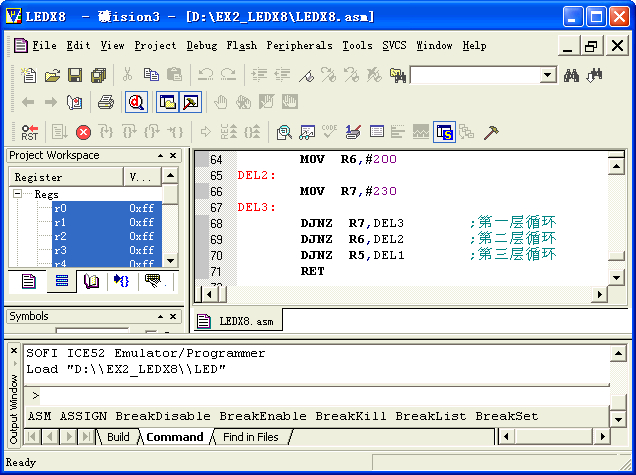Screen dimensions: 636x475
Task: Toggle the Start/Stop Debug Session button
Action: click(136, 102)
